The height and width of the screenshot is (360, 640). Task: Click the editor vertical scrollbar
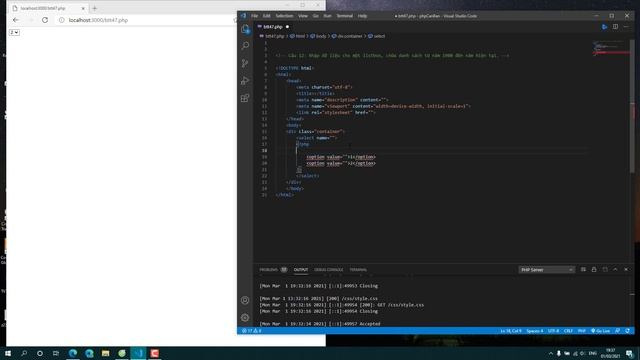click(x=632, y=106)
